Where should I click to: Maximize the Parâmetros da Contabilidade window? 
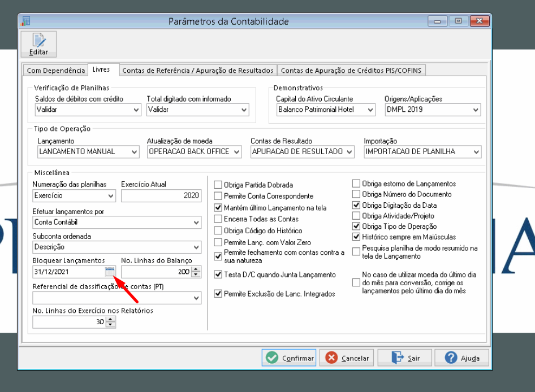[458, 21]
